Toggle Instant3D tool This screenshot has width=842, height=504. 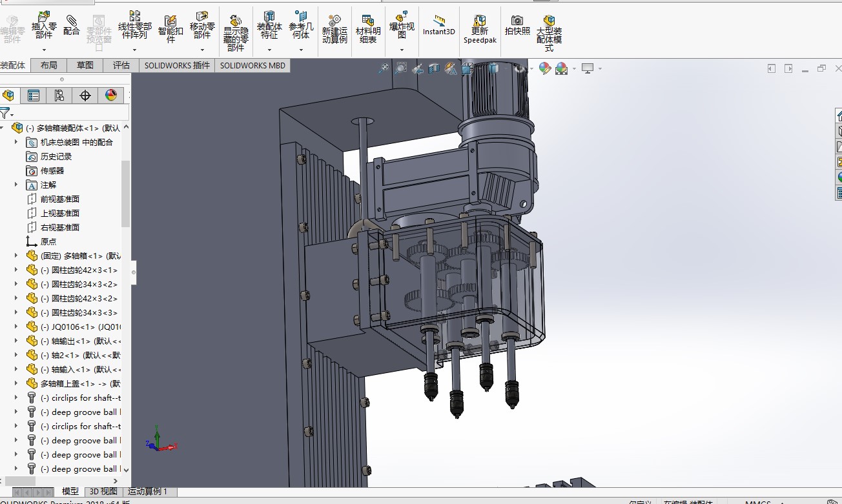point(439,26)
